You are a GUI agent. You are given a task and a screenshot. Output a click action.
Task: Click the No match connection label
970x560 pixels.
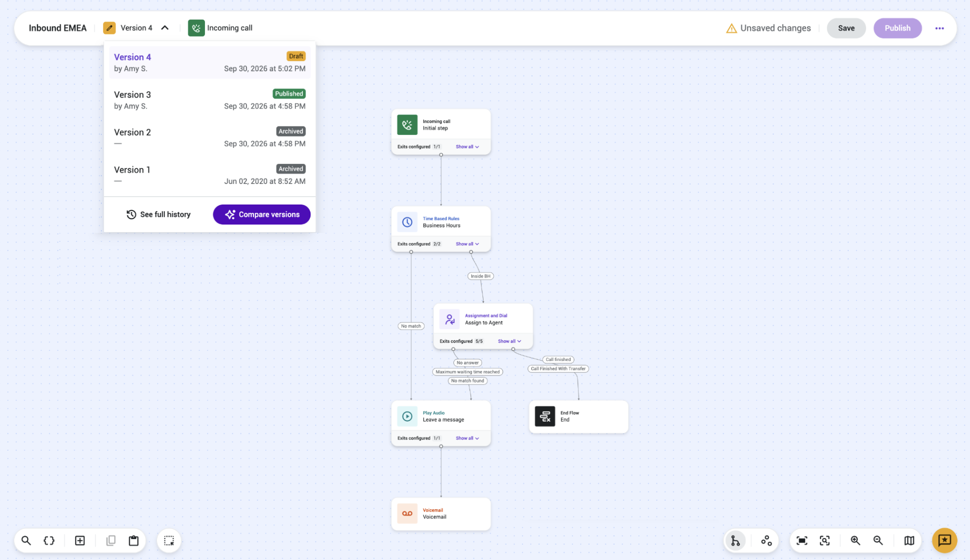click(x=411, y=326)
